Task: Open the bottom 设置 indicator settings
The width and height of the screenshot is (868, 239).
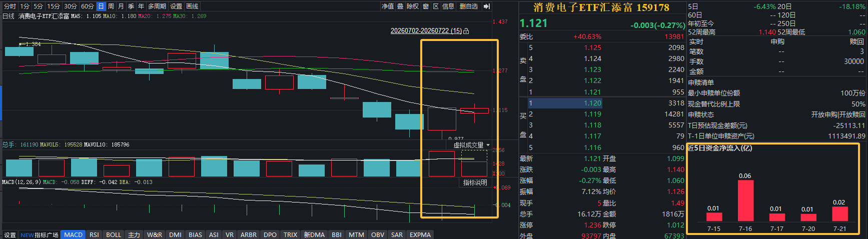Action: click(10, 235)
